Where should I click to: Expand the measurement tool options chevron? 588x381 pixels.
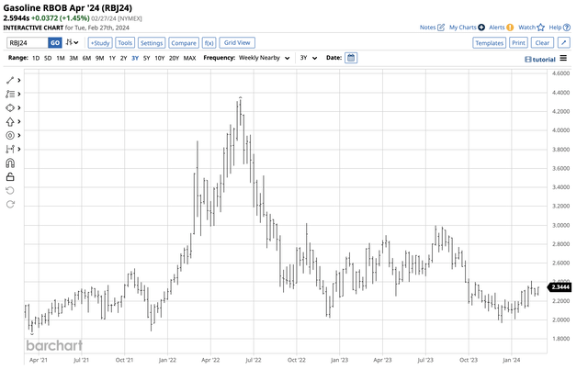coord(18,149)
